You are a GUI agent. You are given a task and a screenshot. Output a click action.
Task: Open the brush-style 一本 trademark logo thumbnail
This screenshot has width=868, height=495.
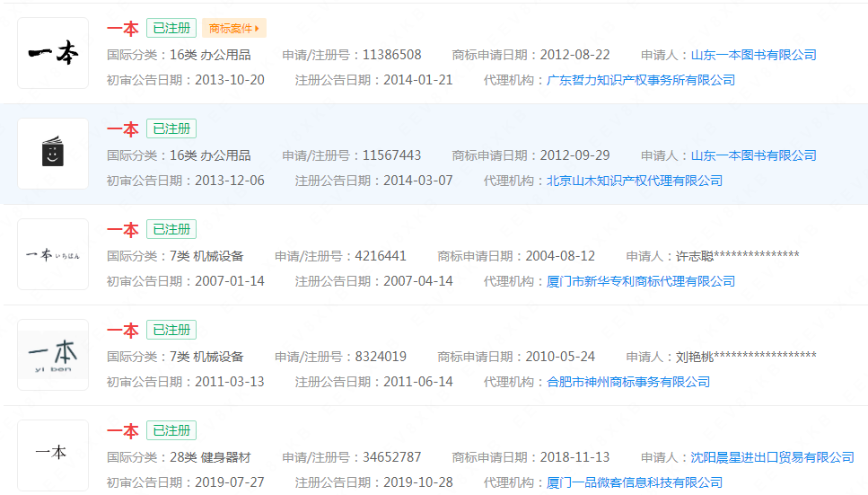(53, 53)
